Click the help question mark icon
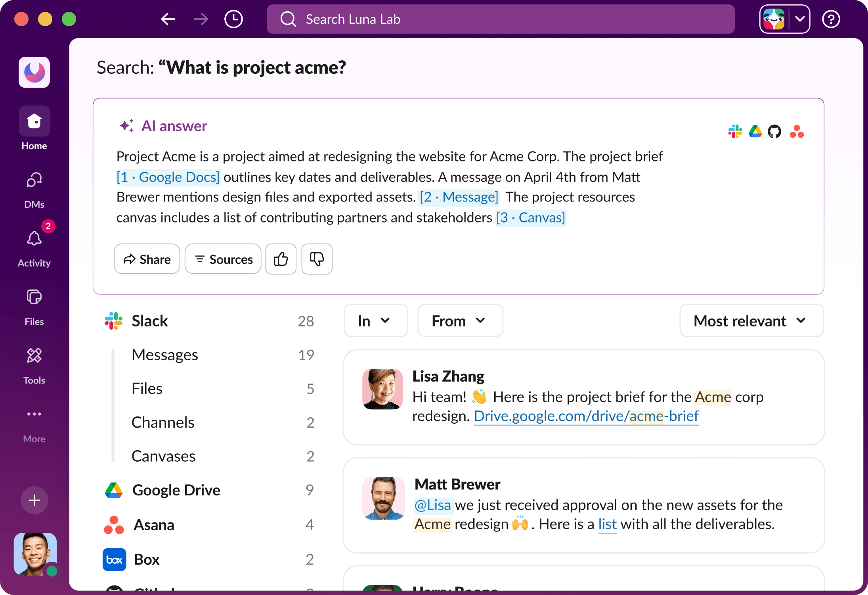This screenshot has width=868, height=595. click(x=831, y=19)
